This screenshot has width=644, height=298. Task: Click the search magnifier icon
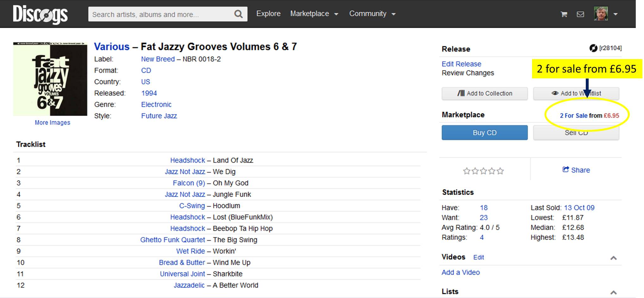[238, 14]
